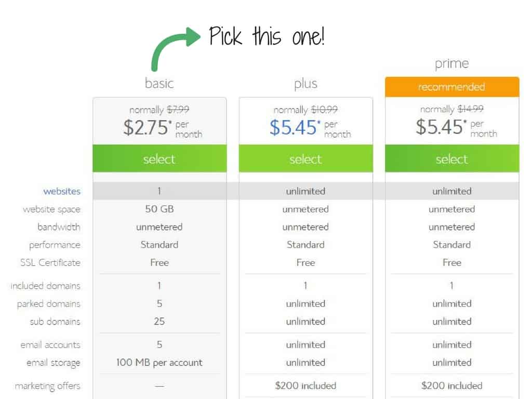Click the plus plan heading
The width and height of the screenshot is (532, 399).
coord(305,84)
